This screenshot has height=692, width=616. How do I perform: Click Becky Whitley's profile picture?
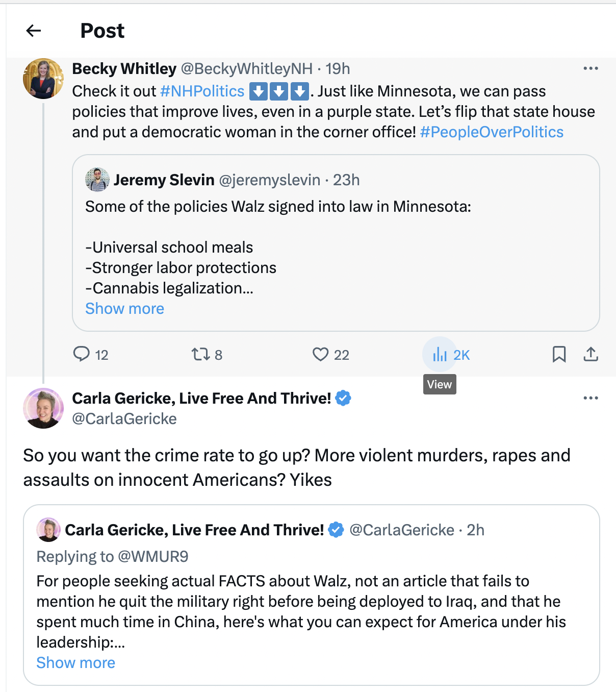pyautogui.click(x=43, y=79)
